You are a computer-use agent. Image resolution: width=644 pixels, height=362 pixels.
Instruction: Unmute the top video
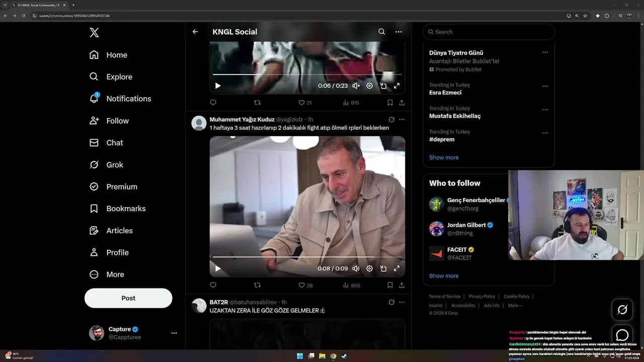356,86
